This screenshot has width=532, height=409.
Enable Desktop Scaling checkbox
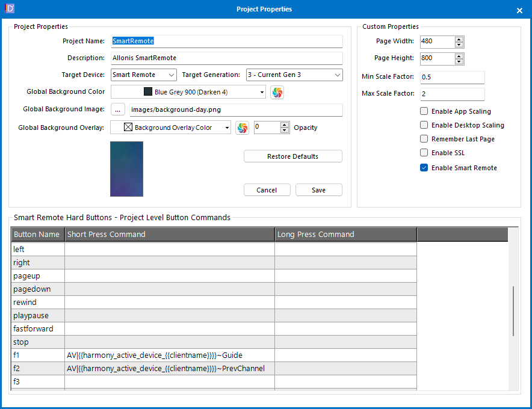(x=424, y=125)
